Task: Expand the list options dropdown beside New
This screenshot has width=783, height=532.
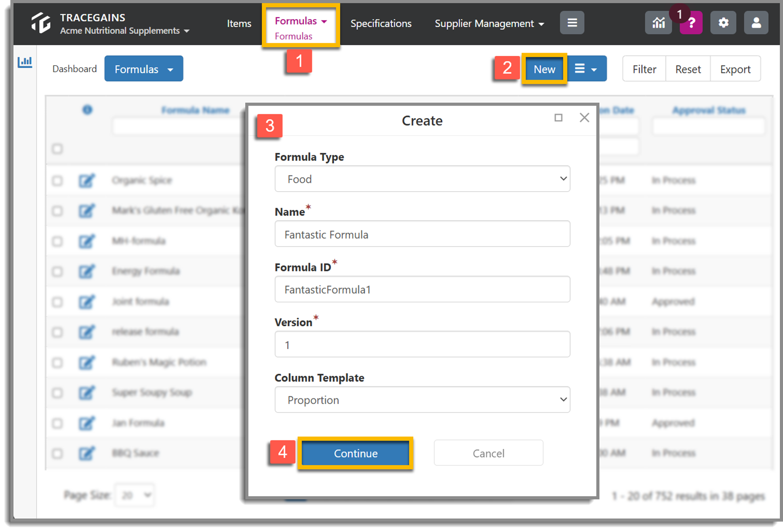Action: (x=586, y=69)
